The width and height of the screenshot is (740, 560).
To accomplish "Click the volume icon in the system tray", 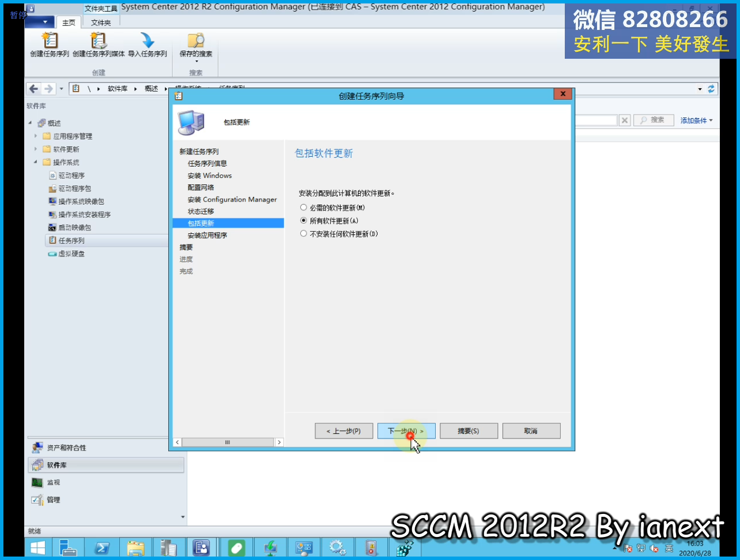I will point(654,548).
